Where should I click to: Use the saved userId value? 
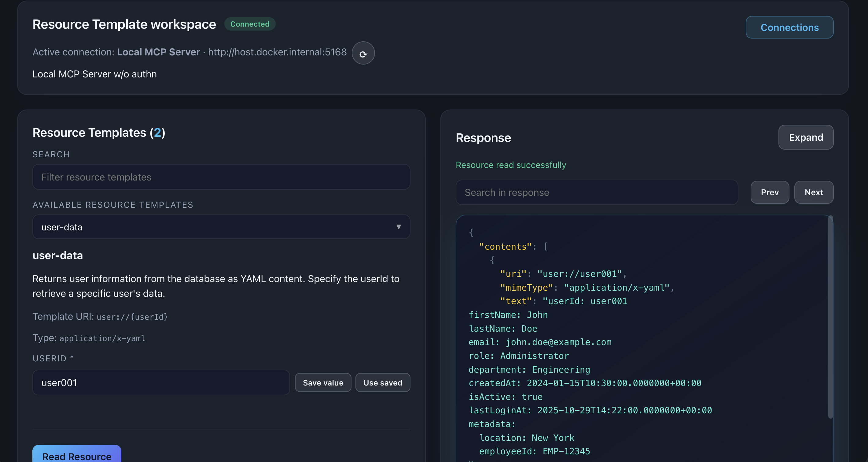coord(382,382)
